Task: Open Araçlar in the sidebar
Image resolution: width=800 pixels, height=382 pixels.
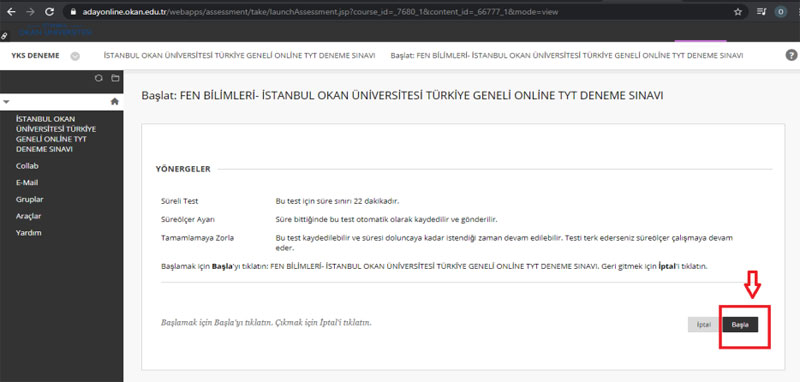Action: click(x=29, y=216)
